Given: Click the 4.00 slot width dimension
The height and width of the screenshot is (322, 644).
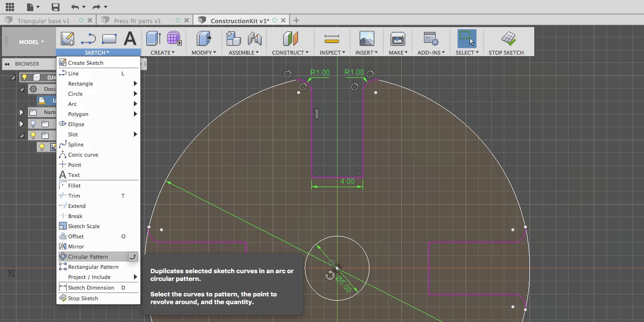Looking at the screenshot, I should click(347, 182).
